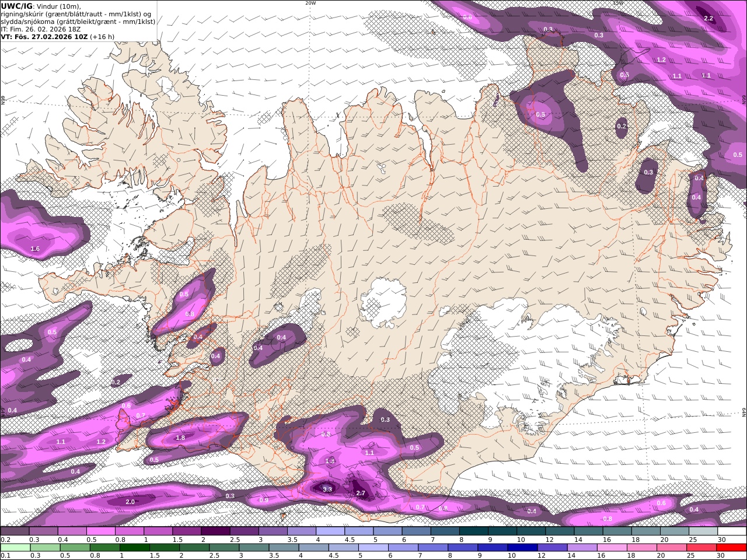Pick the purple swatch labeled 1.5, snow legend

pos(186,531)
